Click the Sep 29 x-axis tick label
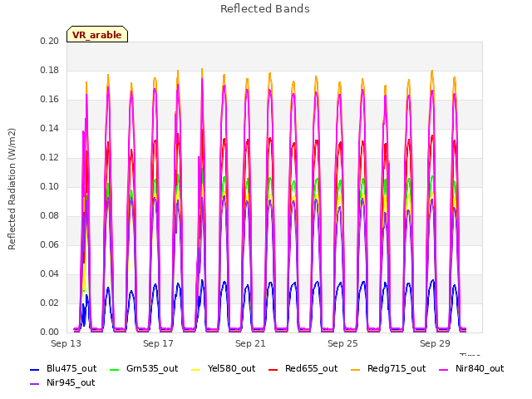 click(x=435, y=343)
